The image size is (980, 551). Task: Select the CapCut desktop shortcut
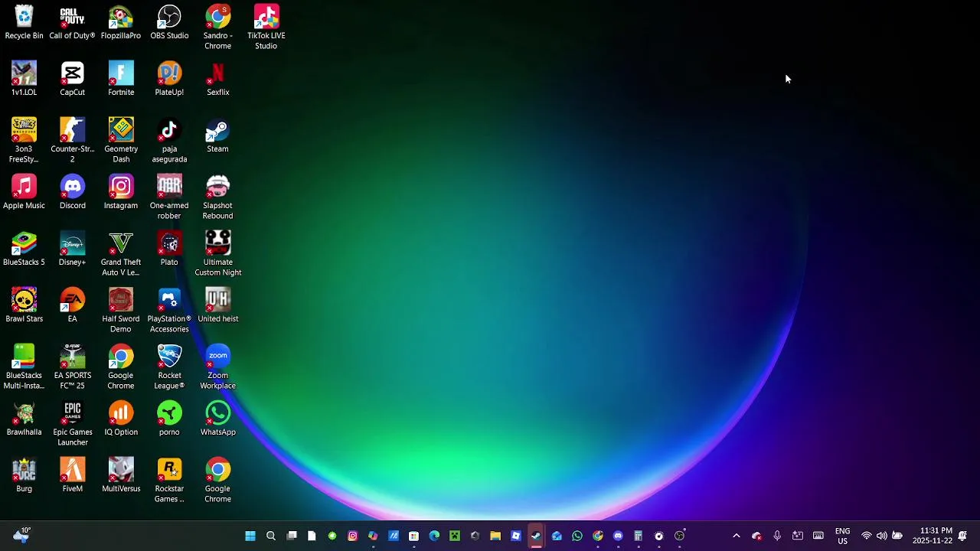[x=72, y=80]
